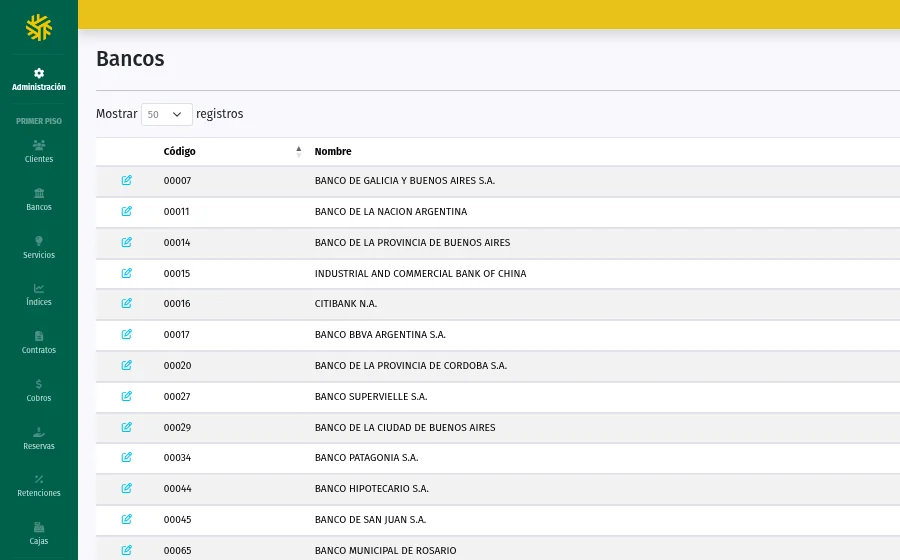This screenshot has height=560, width=900.
Task: Click the code 00027 cell
Action: point(177,396)
